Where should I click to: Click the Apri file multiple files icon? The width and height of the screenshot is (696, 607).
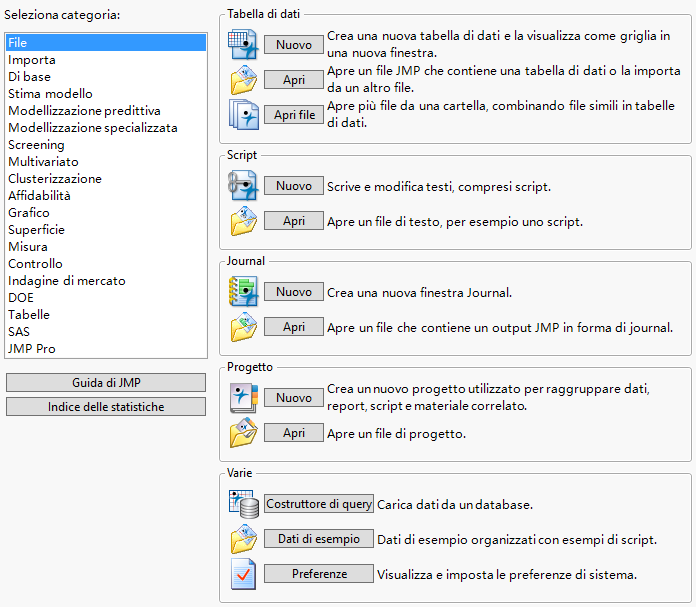pyautogui.click(x=243, y=115)
